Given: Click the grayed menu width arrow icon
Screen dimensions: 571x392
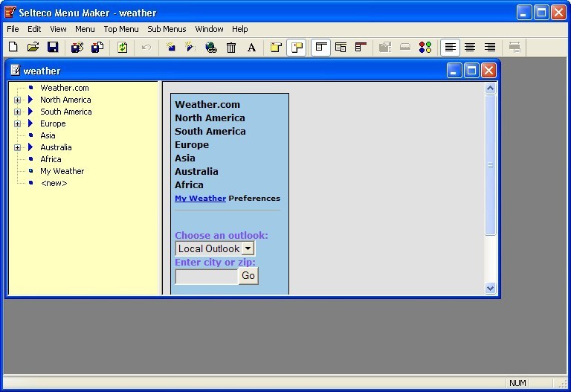Looking at the screenshot, I should coord(514,48).
